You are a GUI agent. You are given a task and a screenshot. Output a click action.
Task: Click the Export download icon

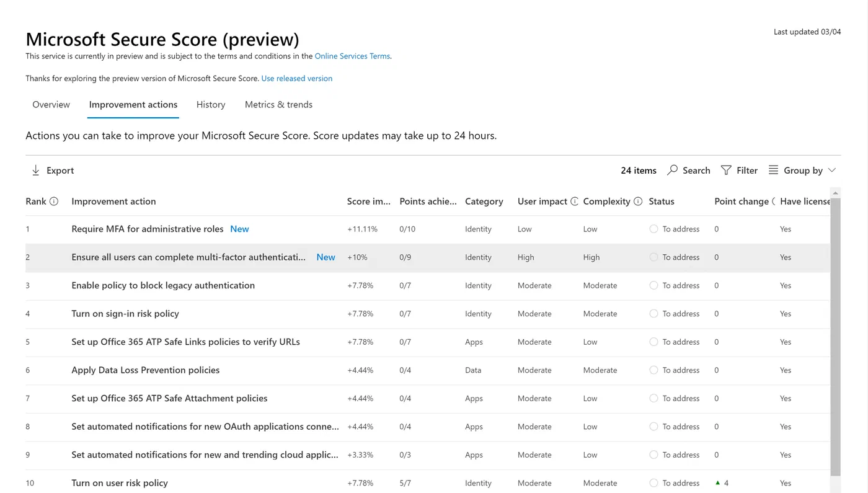coord(36,171)
